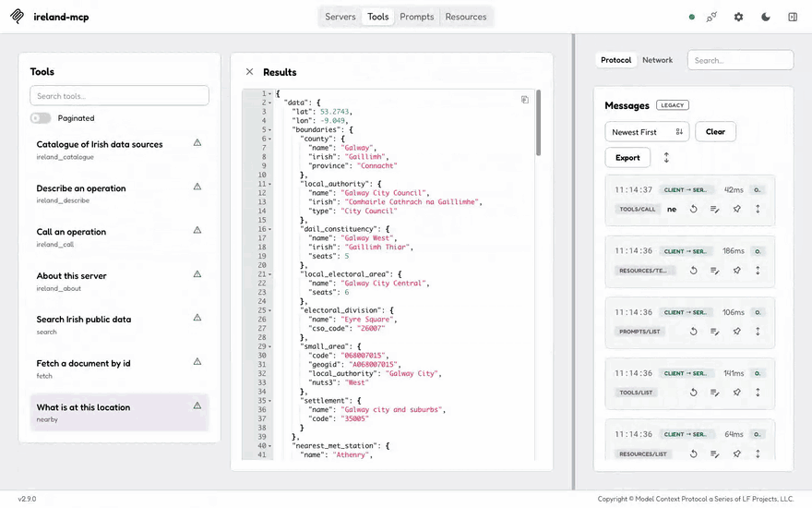812x508 pixels.
Task: Click warning icon on About this server
Action: 197,274
